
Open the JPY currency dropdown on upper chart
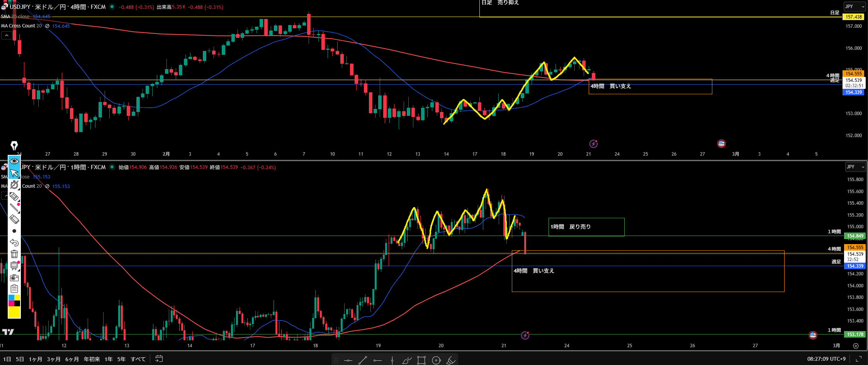[854, 7]
